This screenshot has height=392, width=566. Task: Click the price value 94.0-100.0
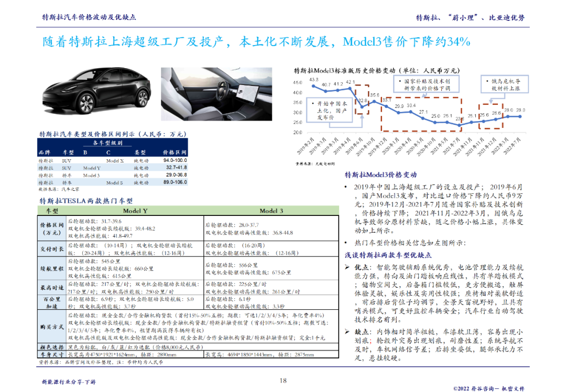pyautogui.click(x=175, y=160)
